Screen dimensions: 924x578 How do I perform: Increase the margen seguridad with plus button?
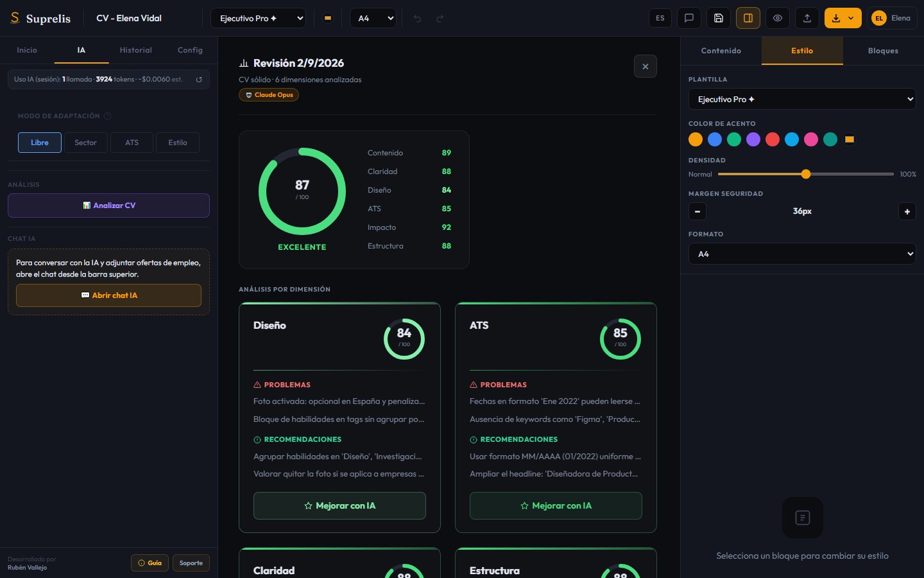click(907, 211)
